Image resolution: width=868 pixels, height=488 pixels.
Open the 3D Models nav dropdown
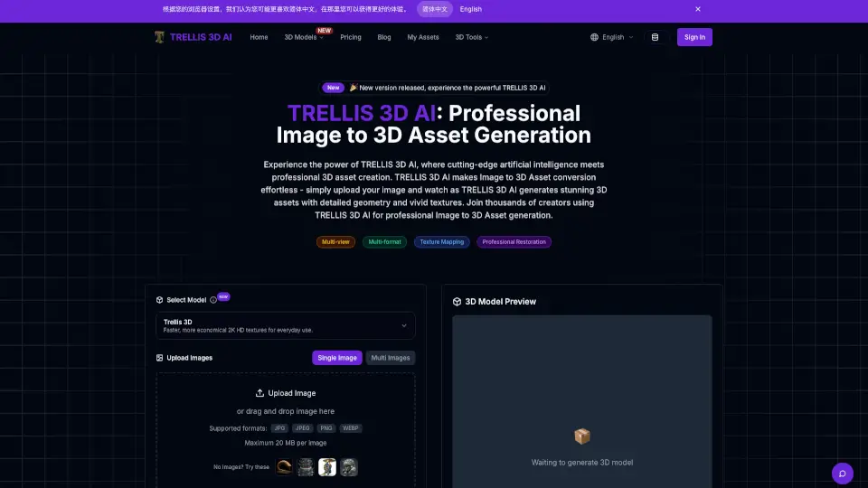(x=304, y=37)
